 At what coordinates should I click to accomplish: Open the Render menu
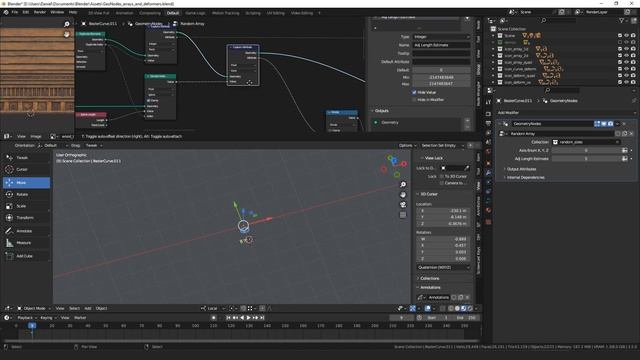pos(40,12)
